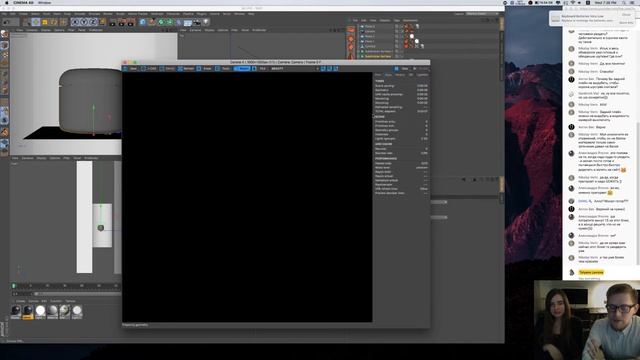This screenshot has height=360, width=640.
Task: Open the Edit Render Settings icon
Action: [131, 22]
